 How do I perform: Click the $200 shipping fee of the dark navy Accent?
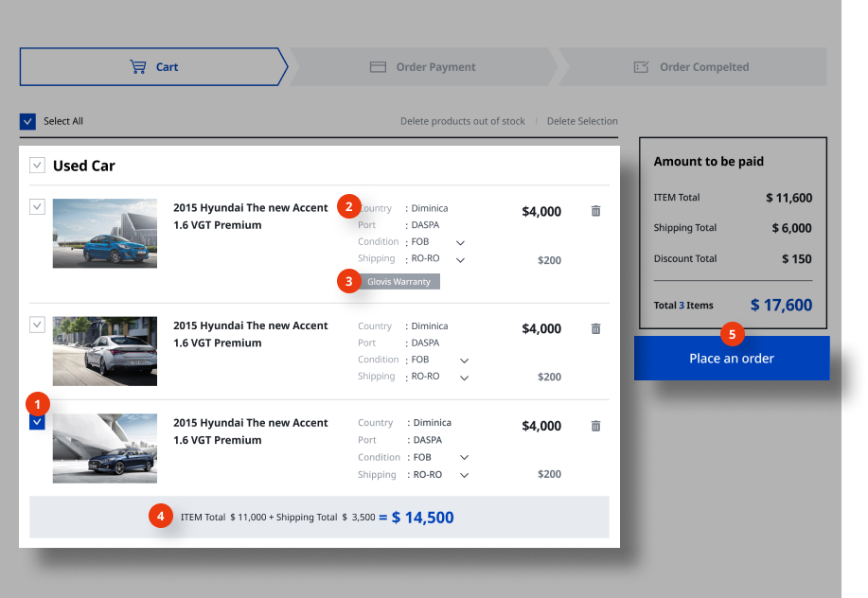549,474
